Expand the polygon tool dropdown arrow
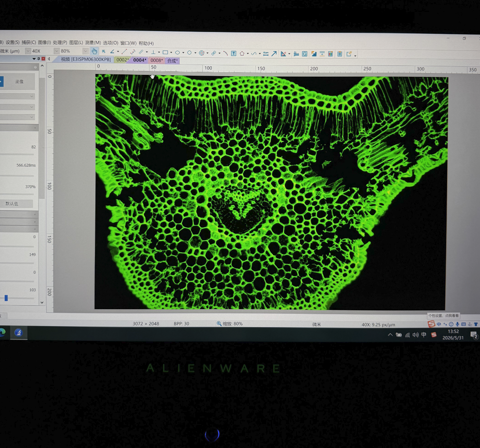This screenshot has height=448, width=480. tap(248, 54)
